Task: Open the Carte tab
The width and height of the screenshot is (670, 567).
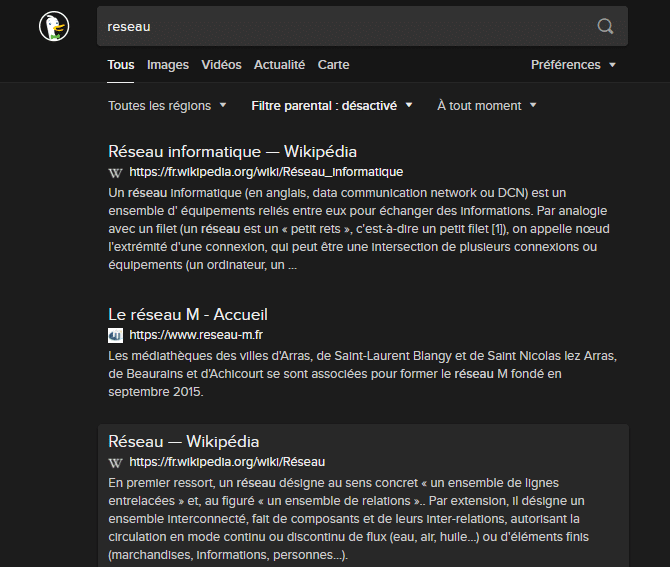Action: point(333,65)
